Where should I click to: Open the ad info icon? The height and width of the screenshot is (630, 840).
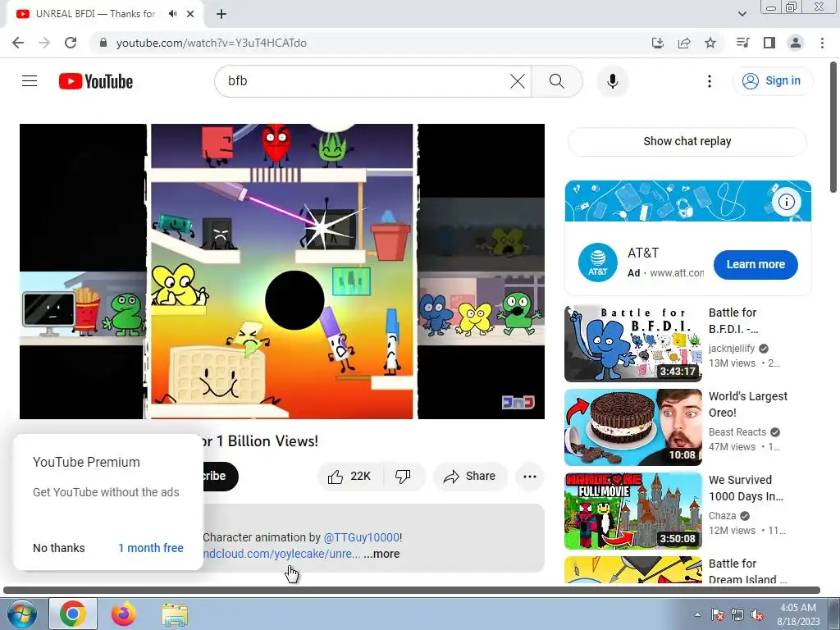(x=787, y=202)
